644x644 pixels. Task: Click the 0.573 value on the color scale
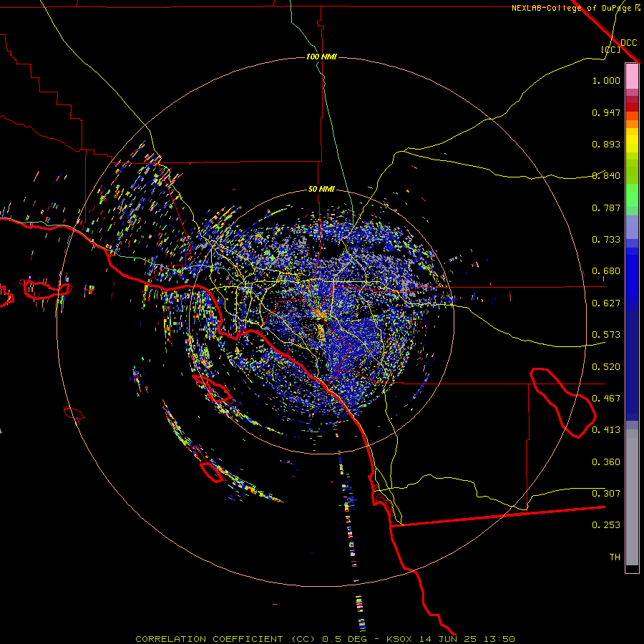click(x=606, y=335)
